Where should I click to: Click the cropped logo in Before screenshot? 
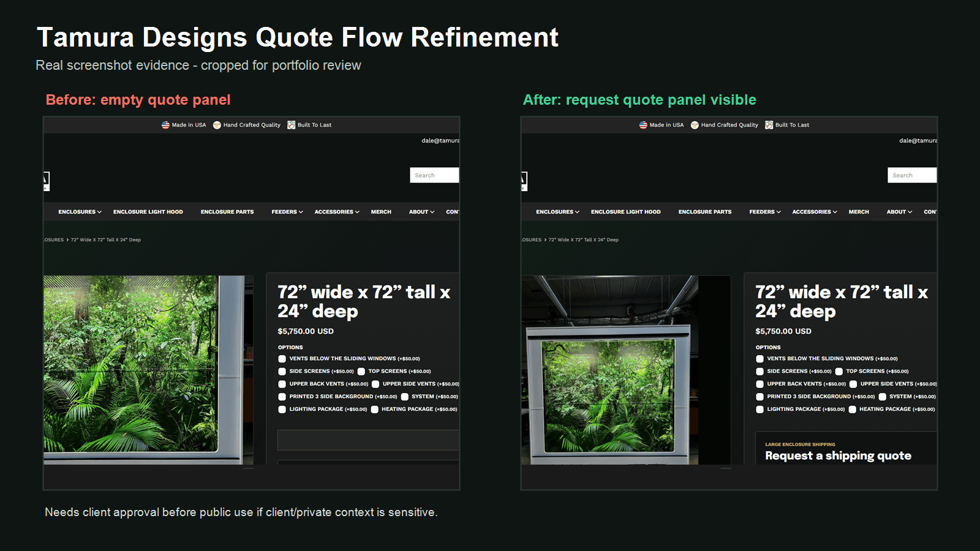pyautogui.click(x=47, y=181)
